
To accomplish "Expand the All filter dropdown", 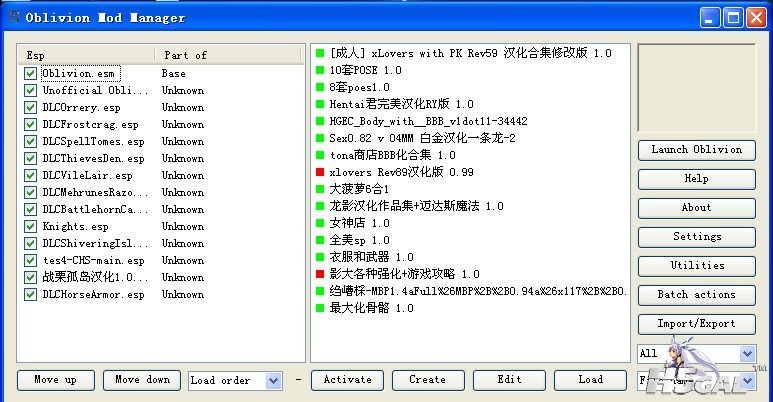I will tap(747, 353).
